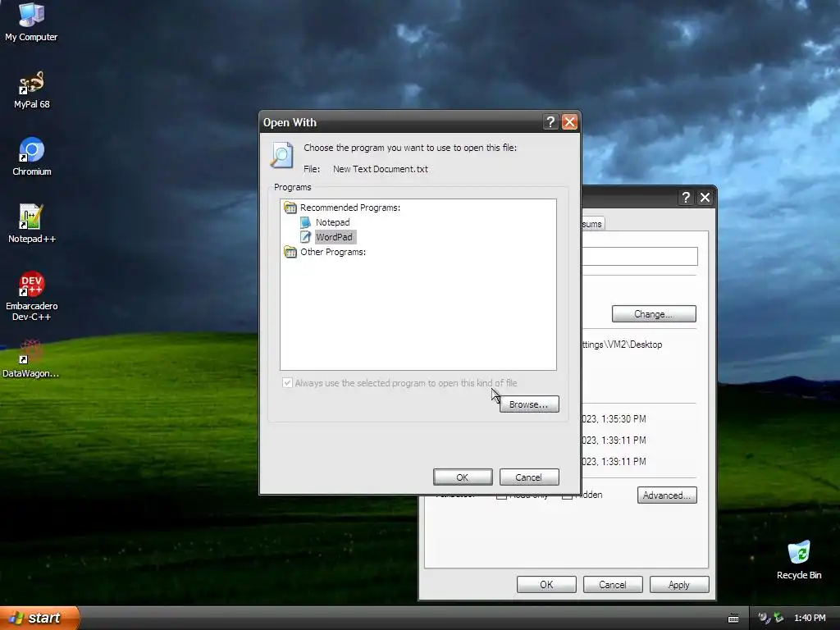
Task: Click the Safely Remove Hardware tray icon
Action: pos(778,619)
